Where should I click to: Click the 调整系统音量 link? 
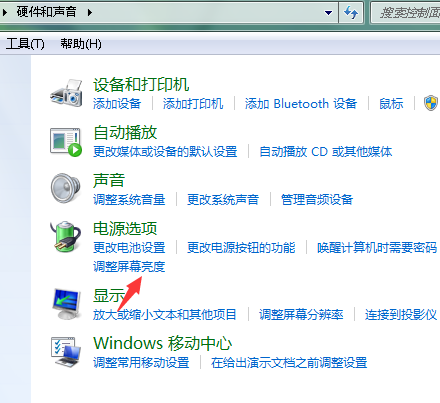129,200
